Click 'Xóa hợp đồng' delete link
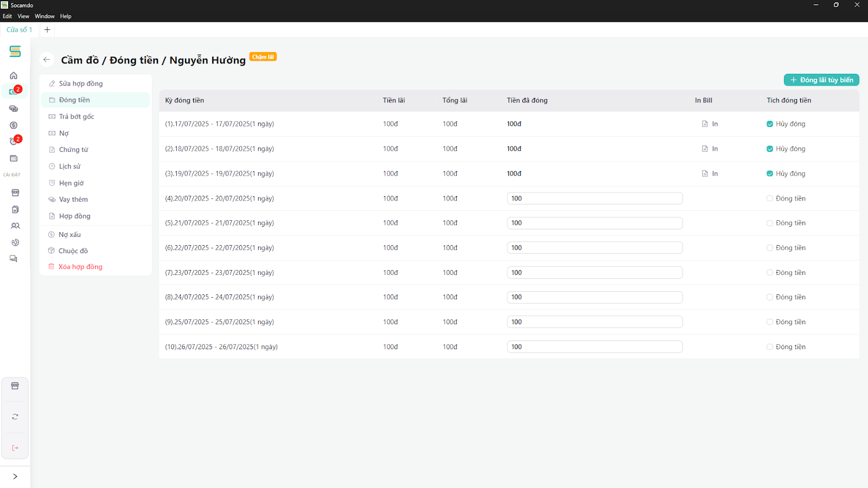This screenshot has height=488, width=868. (x=80, y=267)
